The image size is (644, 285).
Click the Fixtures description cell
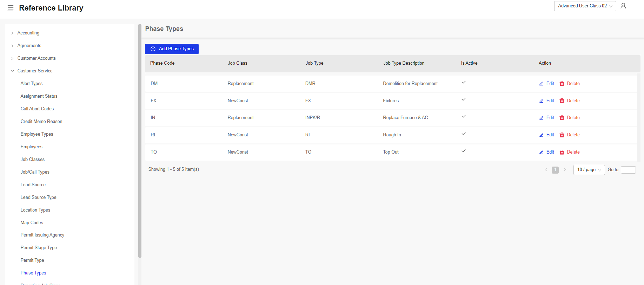(391, 101)
